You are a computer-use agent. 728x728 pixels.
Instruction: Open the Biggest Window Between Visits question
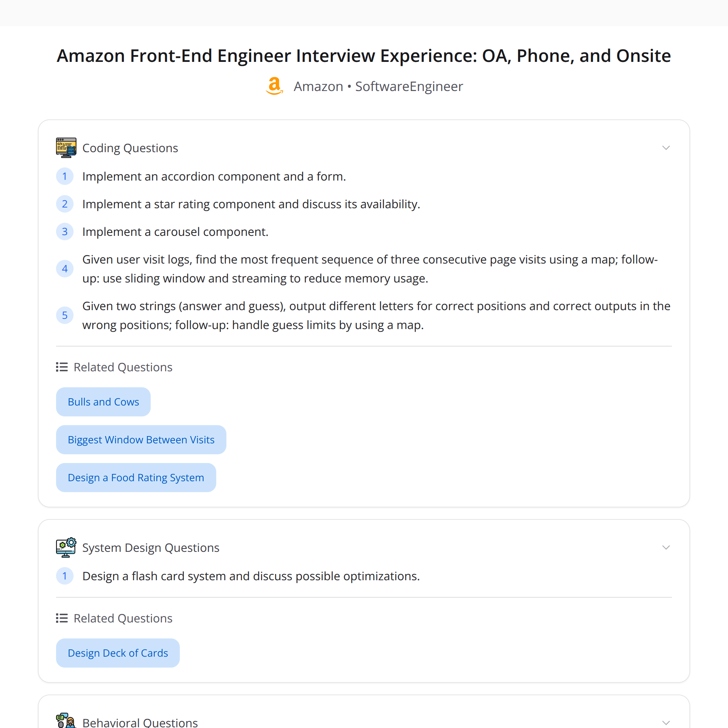click(x=141, y=439)
